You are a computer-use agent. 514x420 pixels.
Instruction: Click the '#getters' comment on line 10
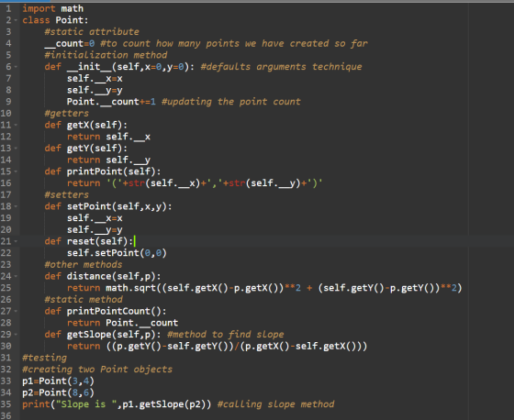tap(66, 114)
